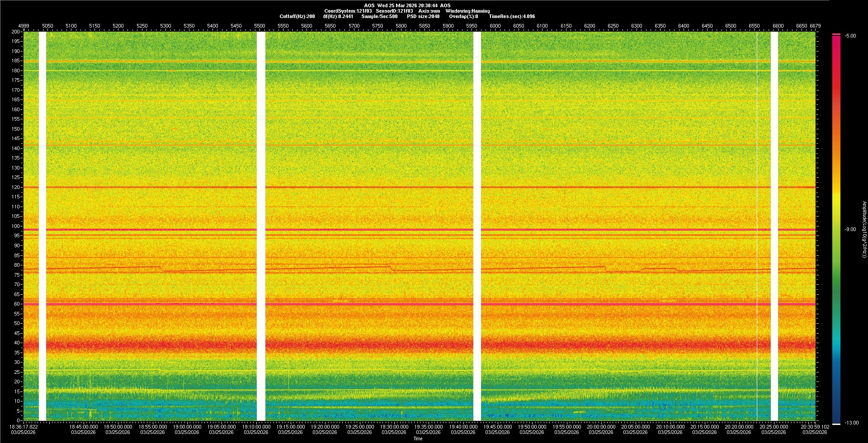Click the 6000 tick on the top axis

pos(495,26)
